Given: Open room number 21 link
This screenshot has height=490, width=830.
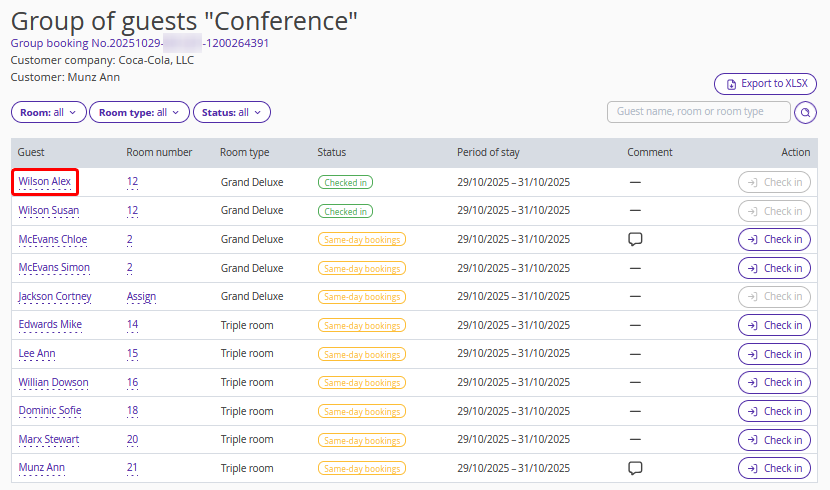Looking at the screenshot, I should [132, 468].
